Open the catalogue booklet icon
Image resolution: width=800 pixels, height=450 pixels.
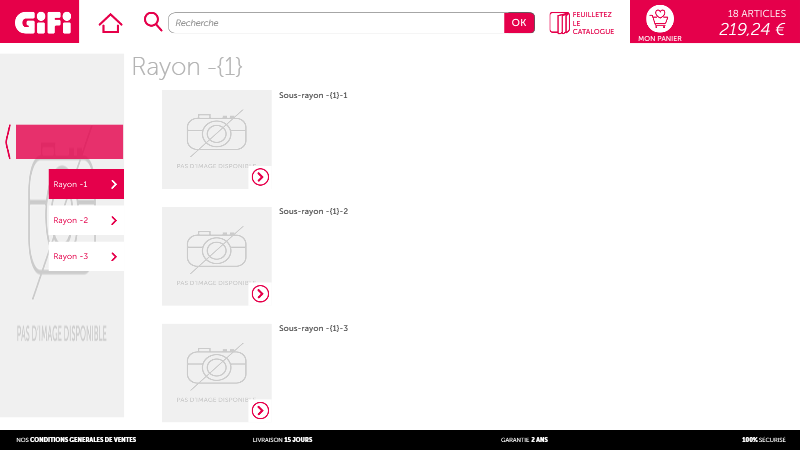(559, 22)
